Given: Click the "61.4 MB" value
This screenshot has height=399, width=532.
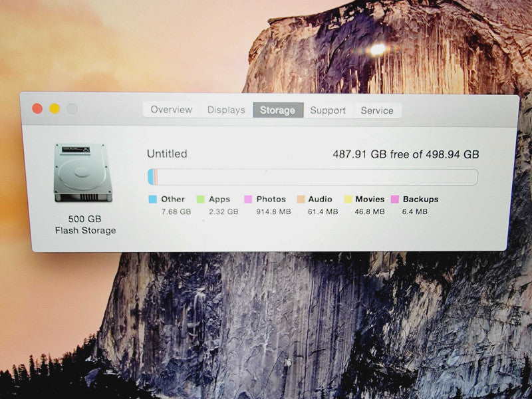Looking at the screenshot, I should coord(323,211).
